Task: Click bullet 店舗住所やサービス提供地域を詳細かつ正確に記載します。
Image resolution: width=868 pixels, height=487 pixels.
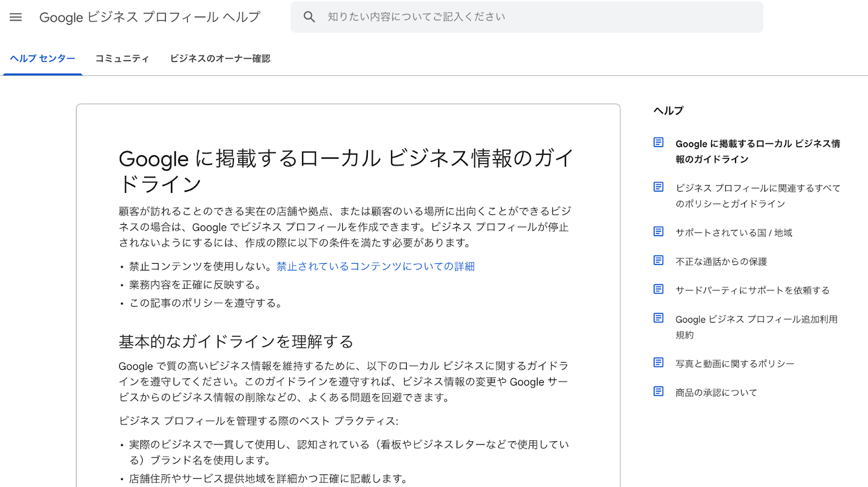Action: 269,479
